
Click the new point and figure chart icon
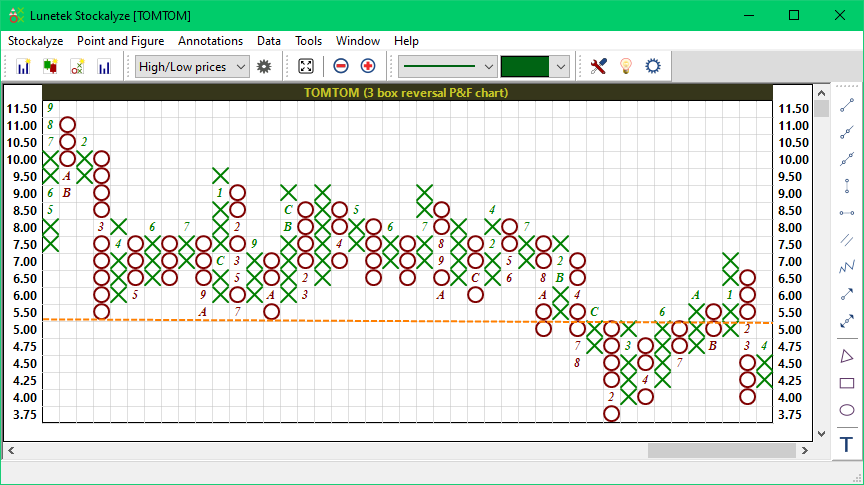coord(77,67)
